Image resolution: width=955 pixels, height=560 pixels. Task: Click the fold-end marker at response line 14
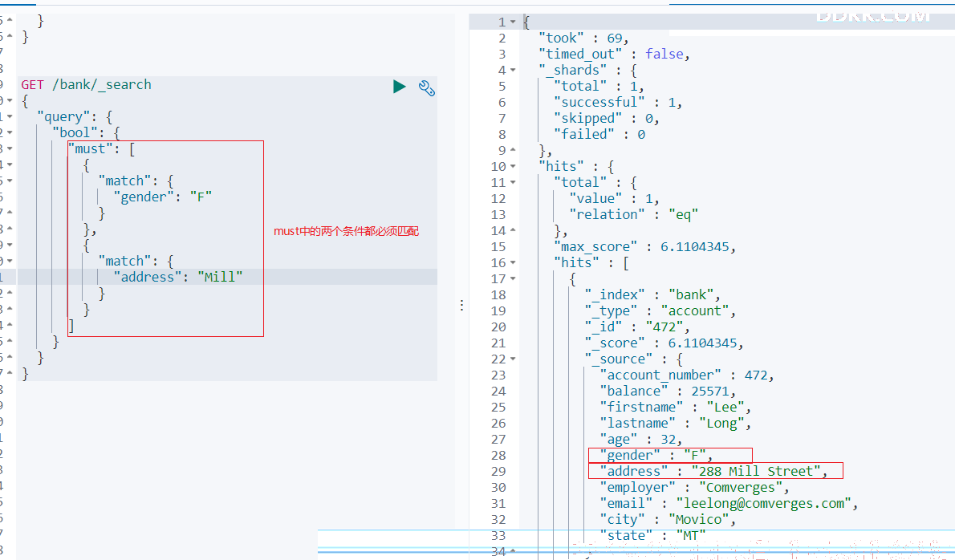[x=513, y=229]
